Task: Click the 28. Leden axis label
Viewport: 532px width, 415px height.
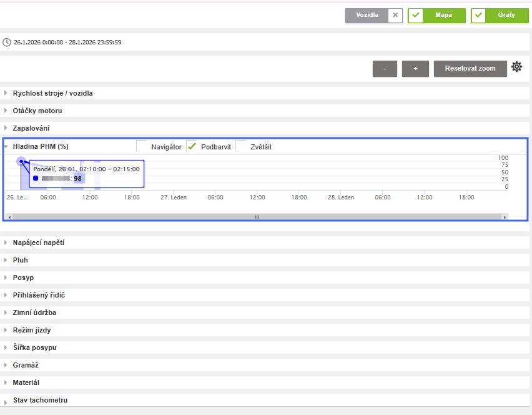Action: pos(341,197)
